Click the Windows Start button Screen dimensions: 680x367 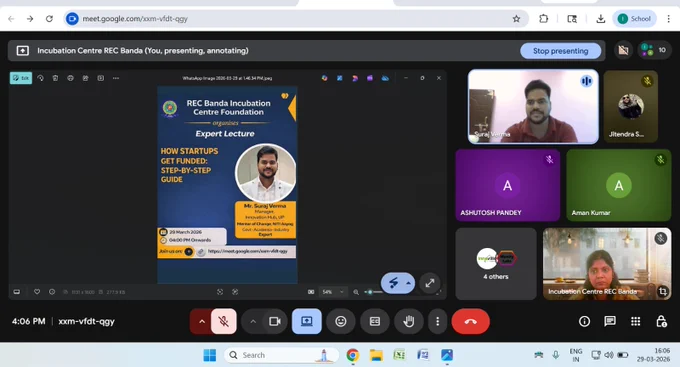pyautogui.click(x=210, y=355)
